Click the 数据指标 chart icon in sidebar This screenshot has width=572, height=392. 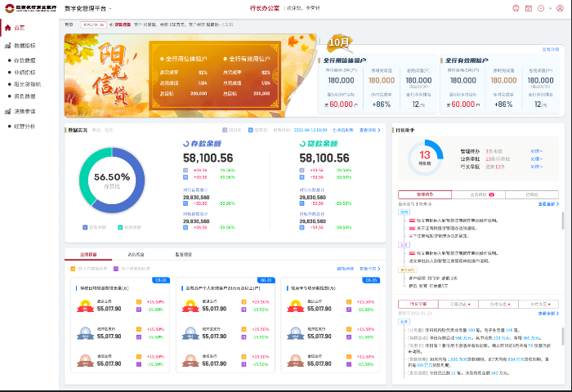[7, 46]
